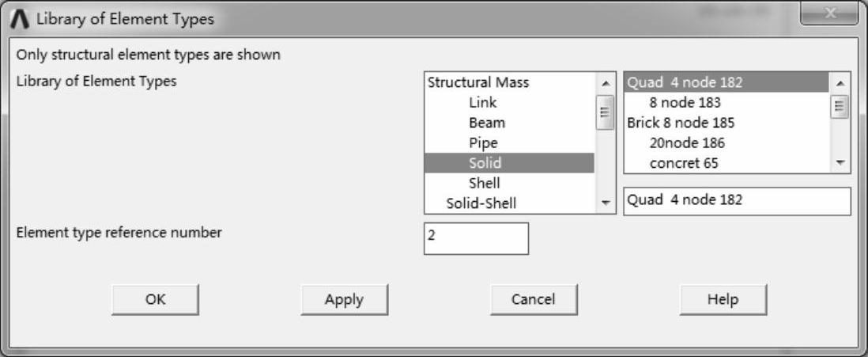
Task: Click the Element type reference number field
Action: point(476,238)
